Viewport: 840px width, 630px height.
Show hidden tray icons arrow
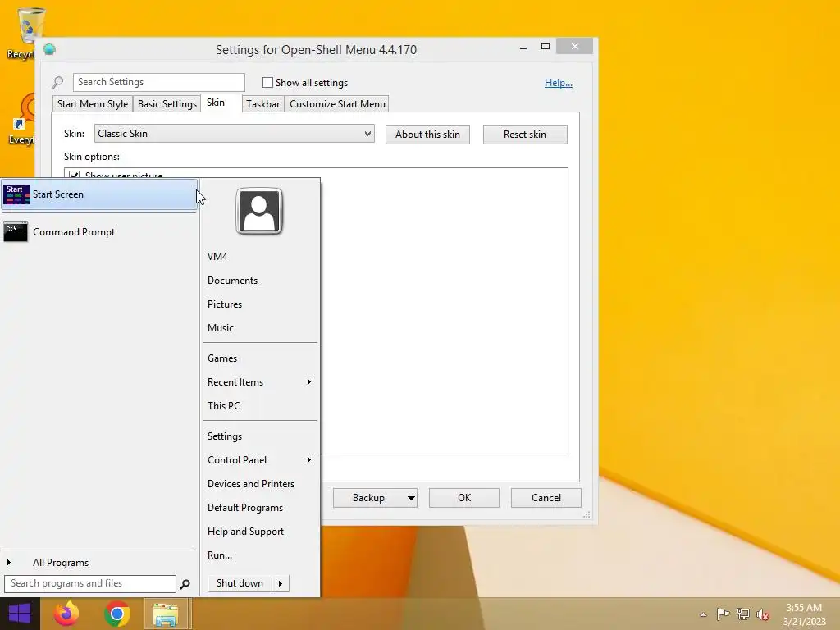[x=703, y=614]
